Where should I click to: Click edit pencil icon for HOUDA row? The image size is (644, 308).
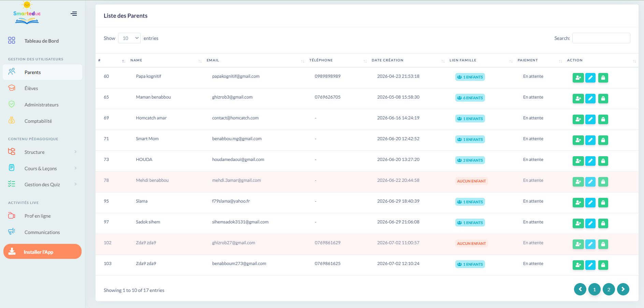[x=590, y=161]
